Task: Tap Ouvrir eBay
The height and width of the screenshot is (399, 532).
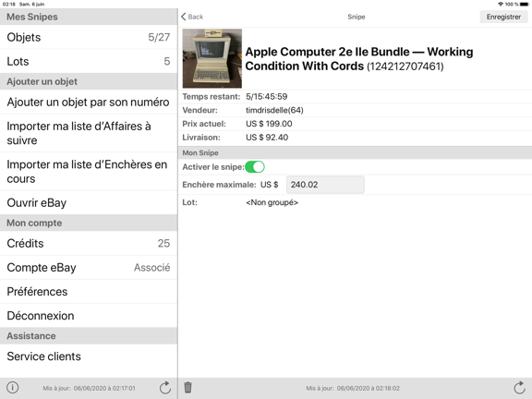Action: [x=89, y=202]
